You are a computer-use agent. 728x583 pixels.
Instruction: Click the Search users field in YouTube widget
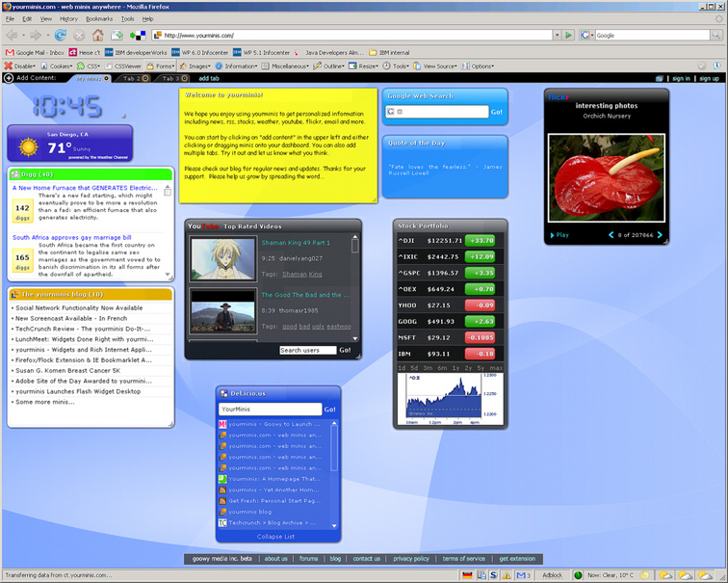click(x=308, y=350)
